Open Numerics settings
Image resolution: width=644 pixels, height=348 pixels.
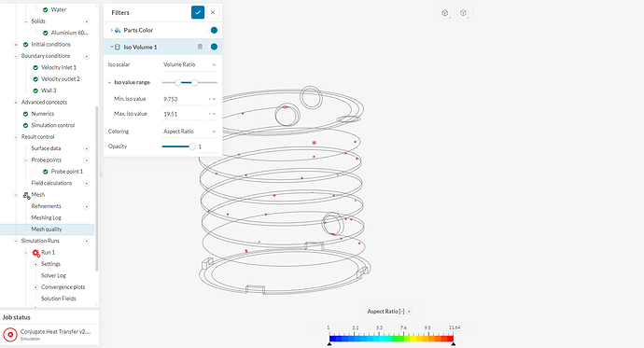42,114
